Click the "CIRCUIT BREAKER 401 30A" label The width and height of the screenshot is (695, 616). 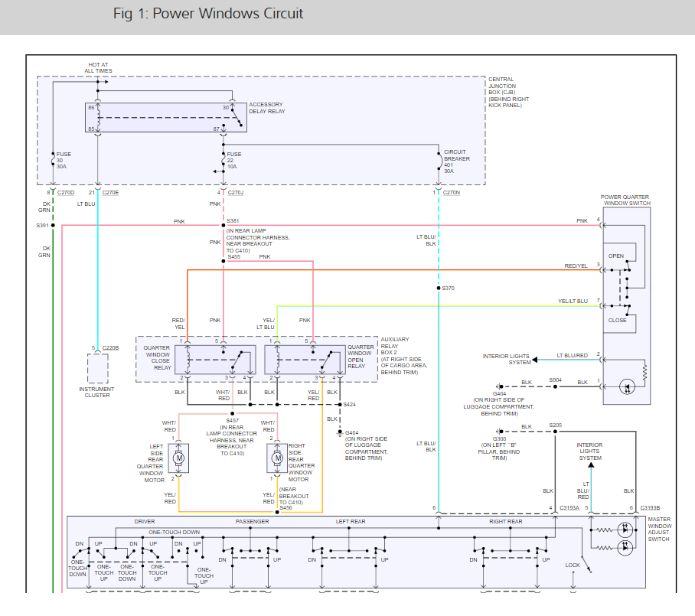(x=456, y=161)
